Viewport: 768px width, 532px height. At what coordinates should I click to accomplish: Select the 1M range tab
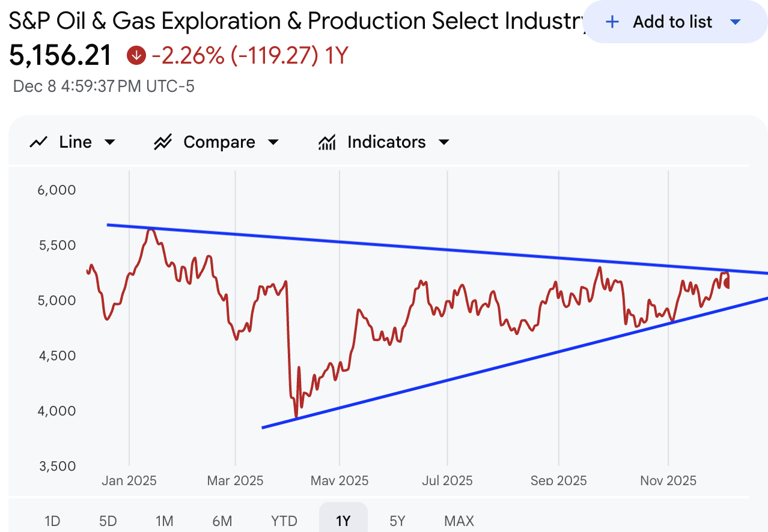pos(164,521)
